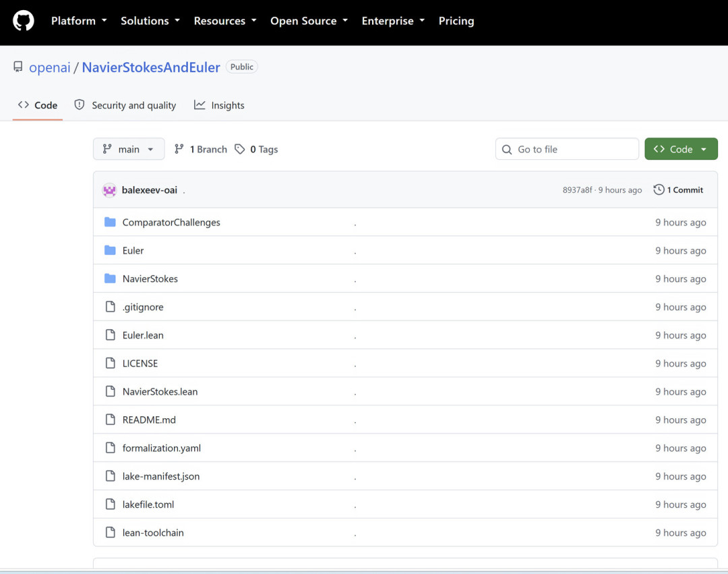The height and width of the screenshot is (574, 728).
Task: Open the lean-toolchain file
Action: [x=153, y=533]
